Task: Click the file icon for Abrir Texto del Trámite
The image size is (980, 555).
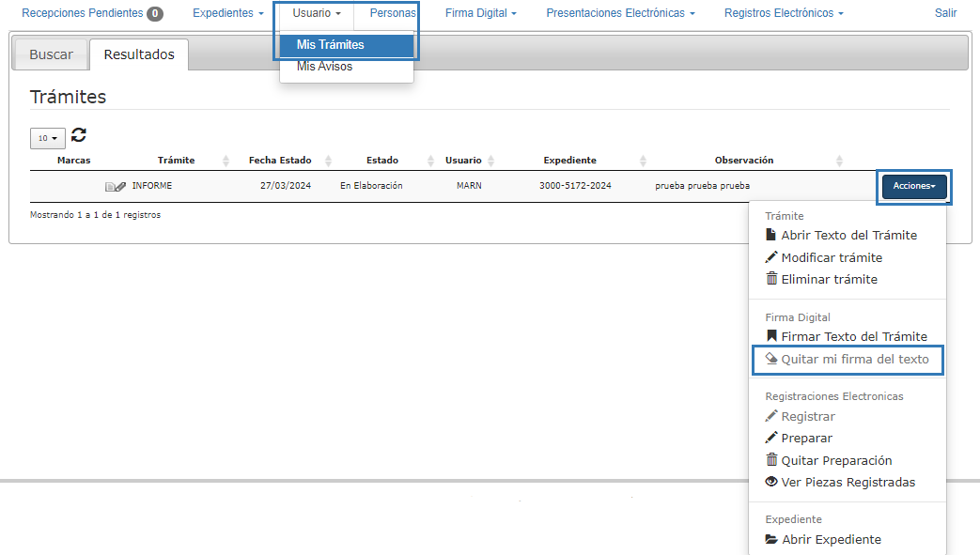Action: pos(771,236)
